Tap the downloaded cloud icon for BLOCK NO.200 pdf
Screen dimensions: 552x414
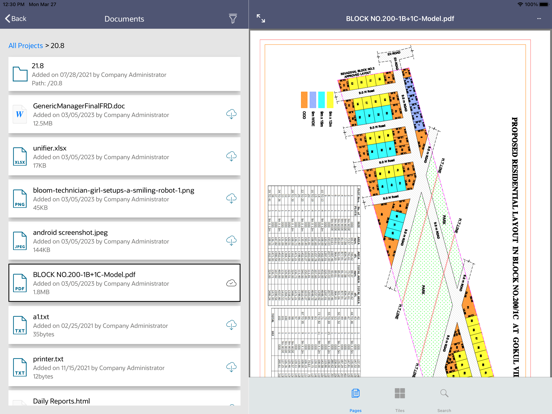231,283
